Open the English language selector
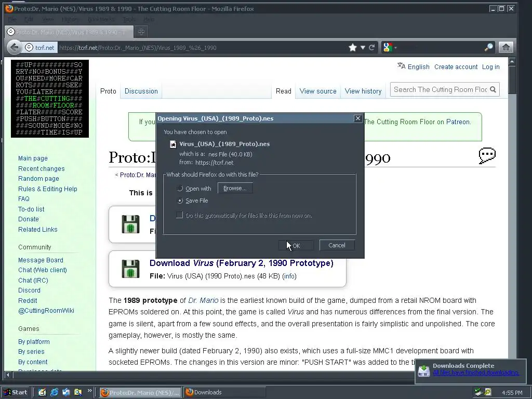 pos(414,66)
